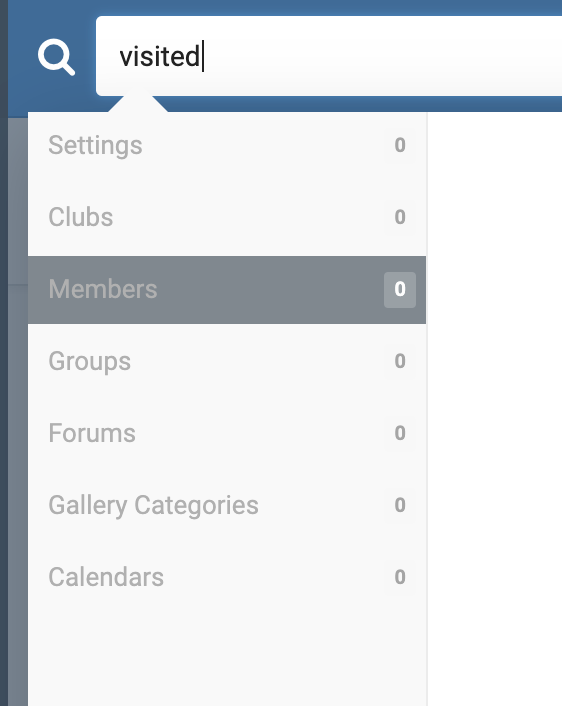Click the magnifying glass search icon
Image resolution: width=562 pixels, height=706 pixels.
click(56, 57)
